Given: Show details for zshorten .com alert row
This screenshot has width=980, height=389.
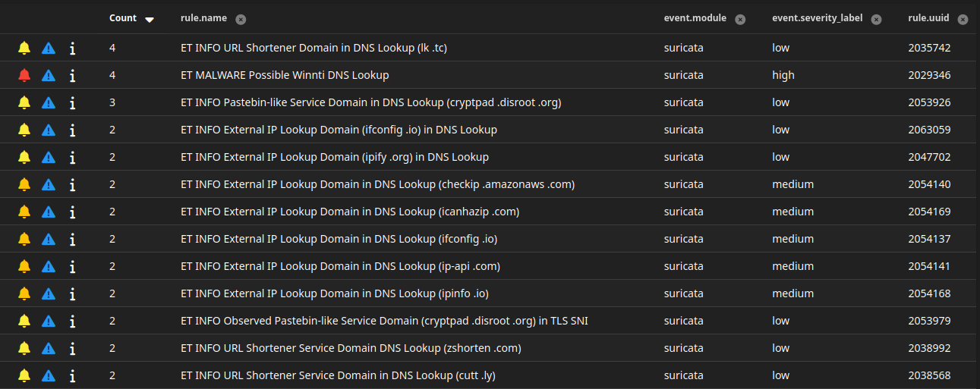Looking at the screenshot, I should click(x=72, y=348).
